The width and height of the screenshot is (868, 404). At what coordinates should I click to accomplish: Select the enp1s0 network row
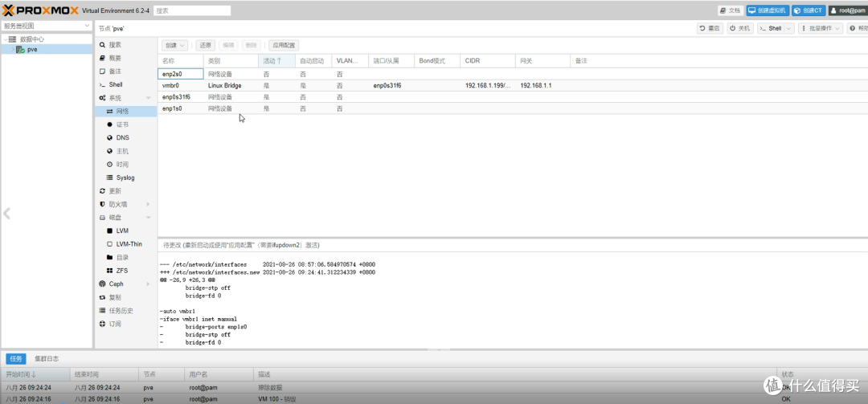tap(513, 108)
